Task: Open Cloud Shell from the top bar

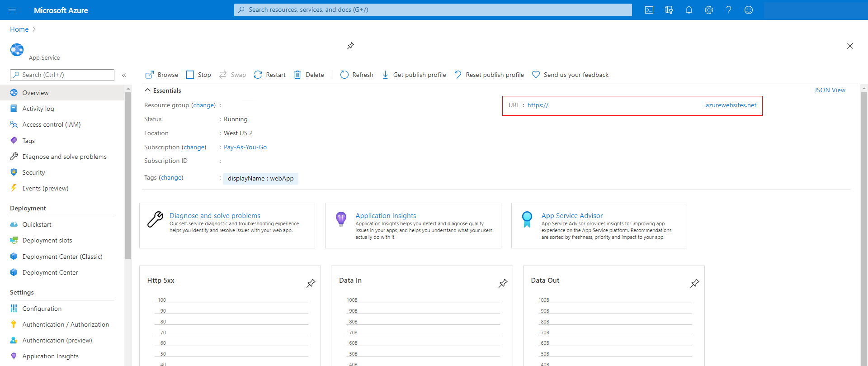Action: 649,10
